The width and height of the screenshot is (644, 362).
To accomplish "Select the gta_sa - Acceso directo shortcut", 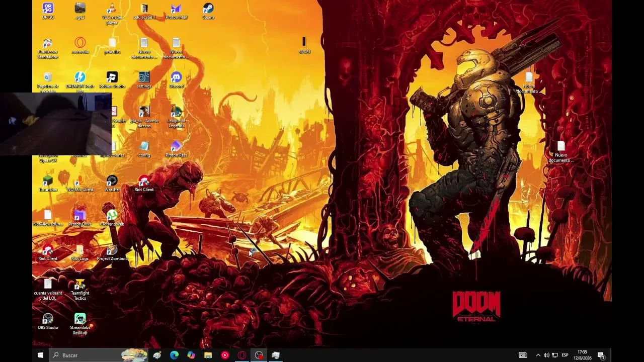I will tap(144, 117).
